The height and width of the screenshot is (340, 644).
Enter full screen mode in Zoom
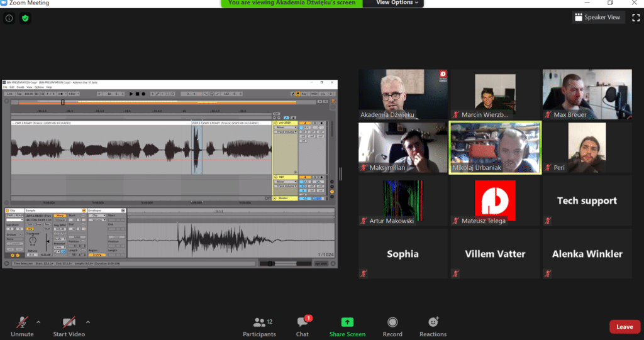pos(636,17)
